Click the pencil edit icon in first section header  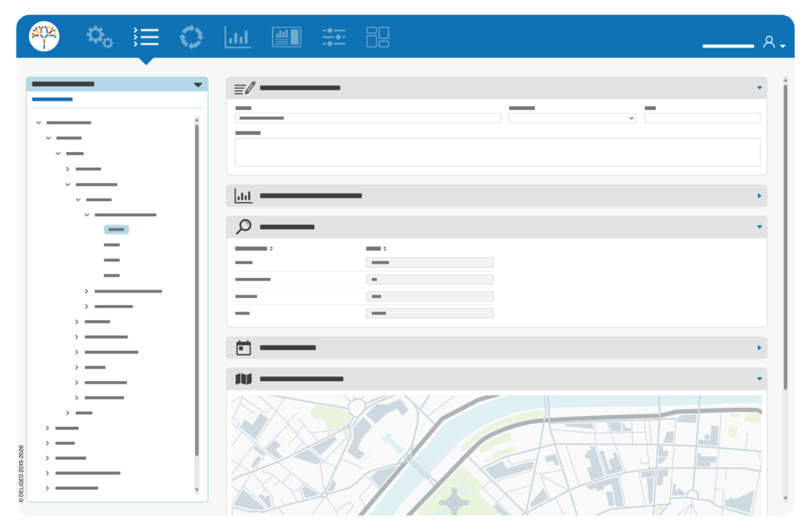(244, 88)
